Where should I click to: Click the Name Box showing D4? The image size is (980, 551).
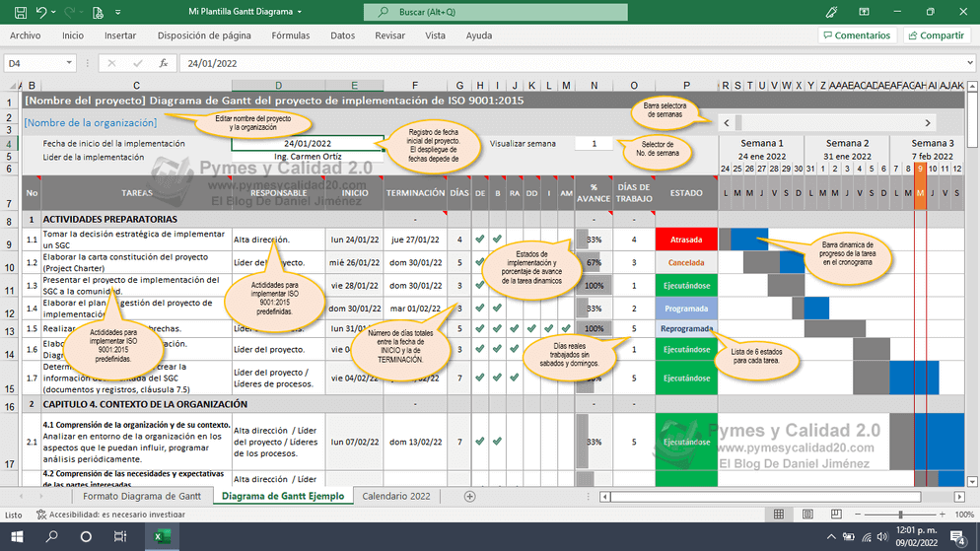coord(34,63)
